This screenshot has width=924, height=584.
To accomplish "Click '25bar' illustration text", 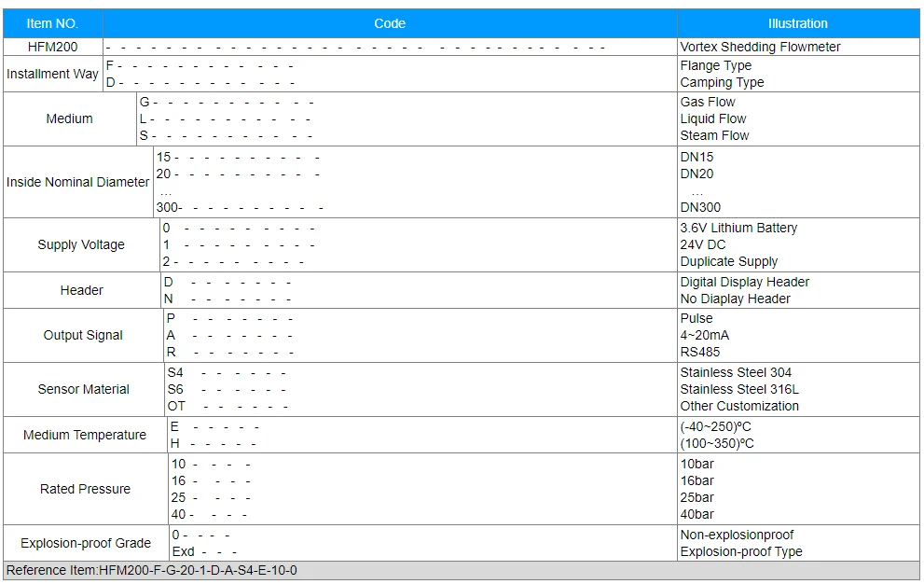I will click(x=696, y=497).
